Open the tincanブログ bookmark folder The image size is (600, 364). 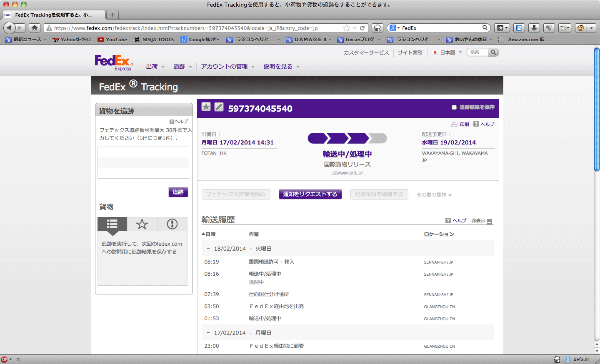(359, 40)
